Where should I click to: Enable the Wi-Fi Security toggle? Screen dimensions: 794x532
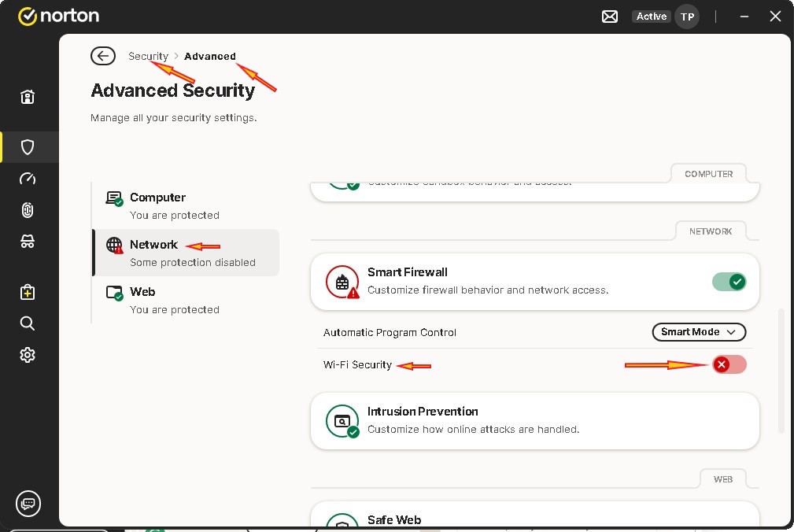coord(729,364)
